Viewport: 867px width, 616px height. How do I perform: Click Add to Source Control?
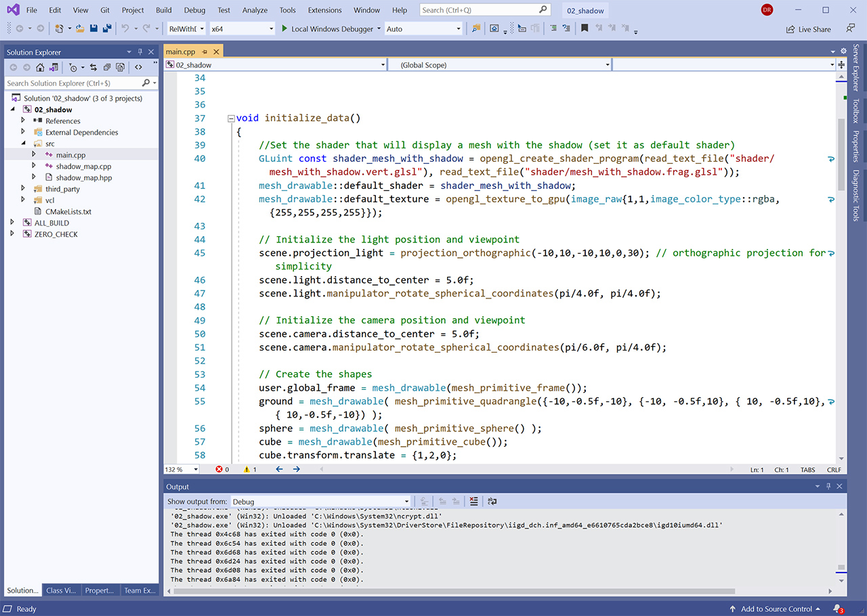pyautogui.click(x=776, y=609)
